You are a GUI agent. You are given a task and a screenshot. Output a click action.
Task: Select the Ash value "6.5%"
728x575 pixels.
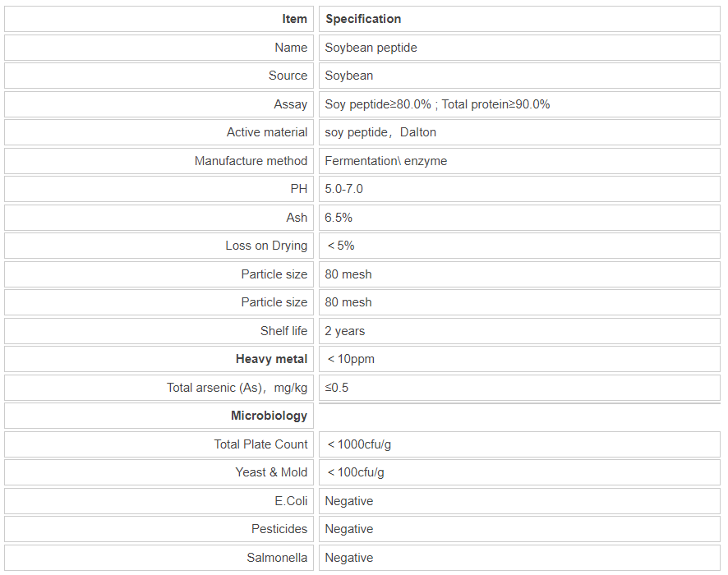coord(339,218)
